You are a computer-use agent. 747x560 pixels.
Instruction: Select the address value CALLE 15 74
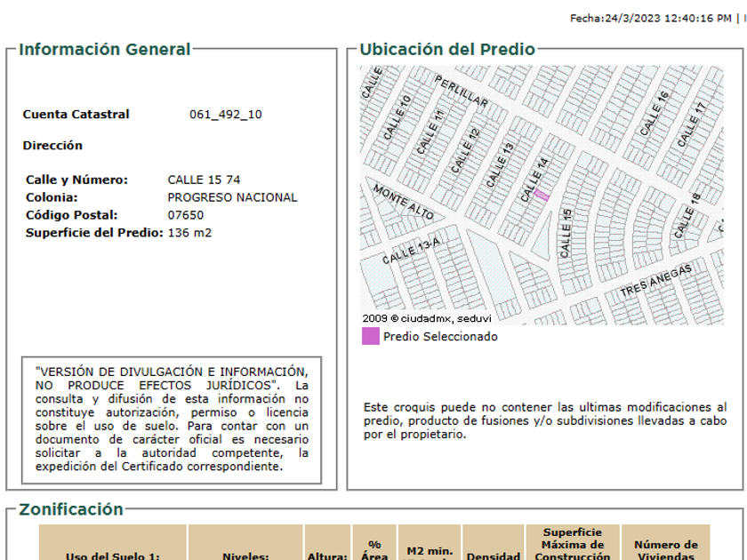(x=204, y=180)
